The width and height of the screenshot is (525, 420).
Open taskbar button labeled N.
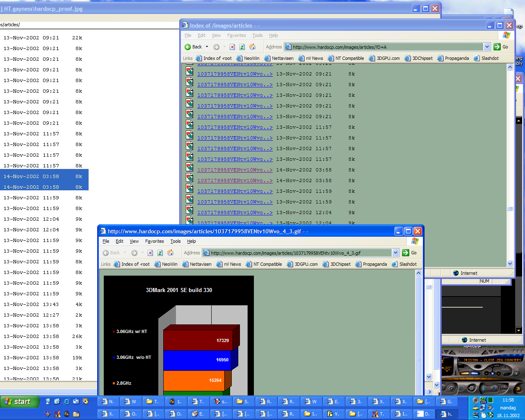[108, 402]
